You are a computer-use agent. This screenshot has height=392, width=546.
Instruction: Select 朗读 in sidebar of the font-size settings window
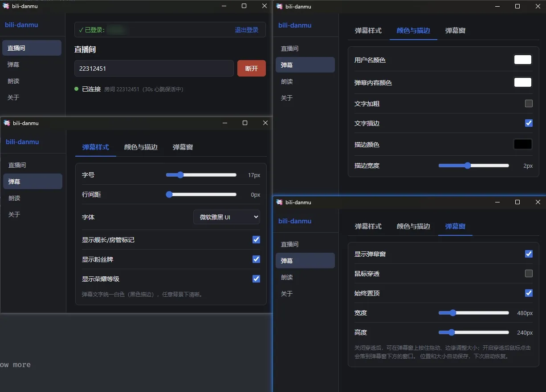[x=33, y=198]
